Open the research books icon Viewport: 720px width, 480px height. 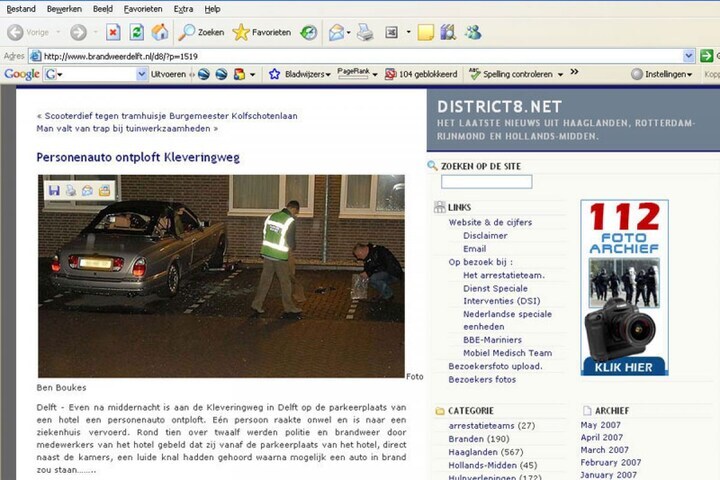coord(448,32)
